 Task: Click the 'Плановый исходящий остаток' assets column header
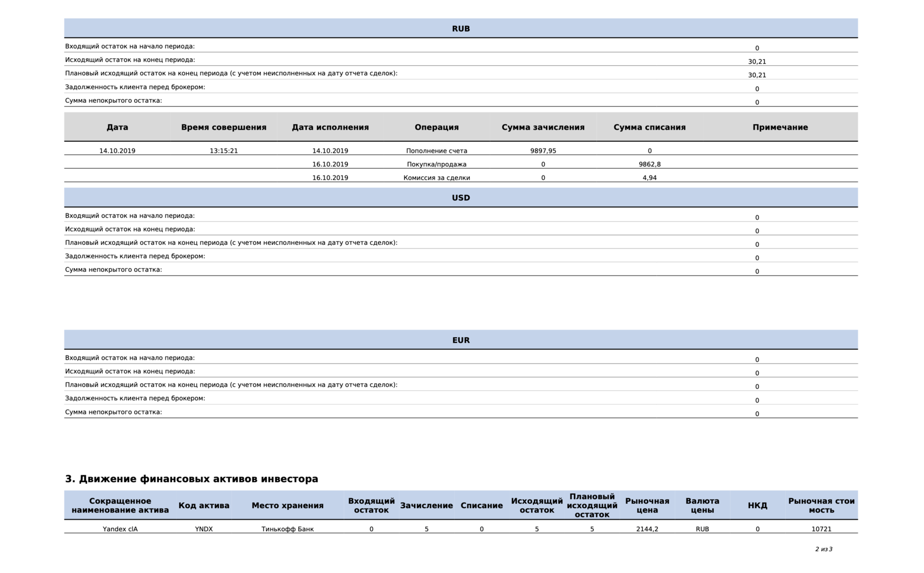[592, 505]
